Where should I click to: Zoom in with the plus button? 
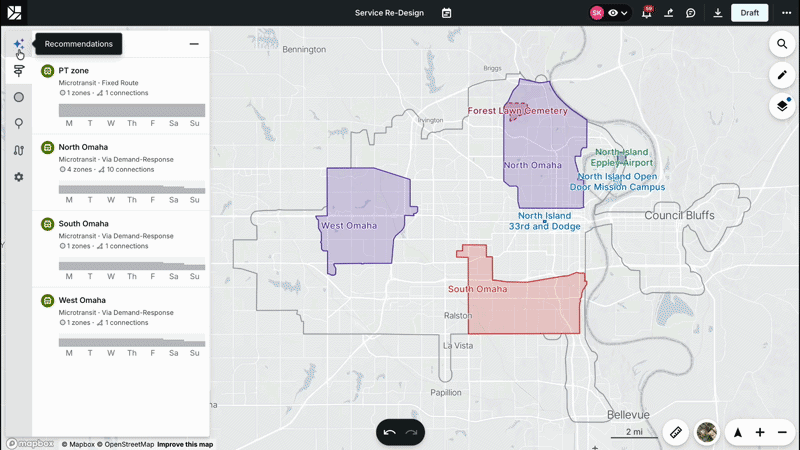pyautogui.click(x=760, y=433)
